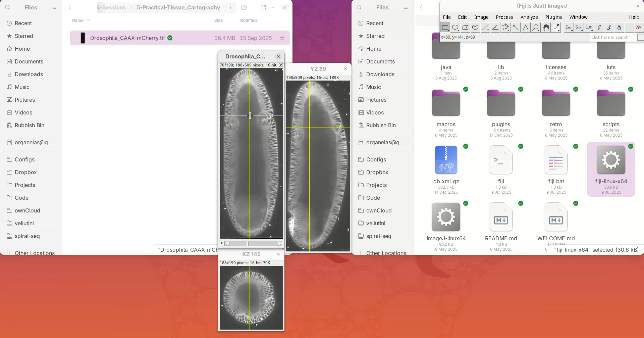
Task: Pick the Magnifying glass zoom tool
Action: pyautogui.click(x=536, y=28)
